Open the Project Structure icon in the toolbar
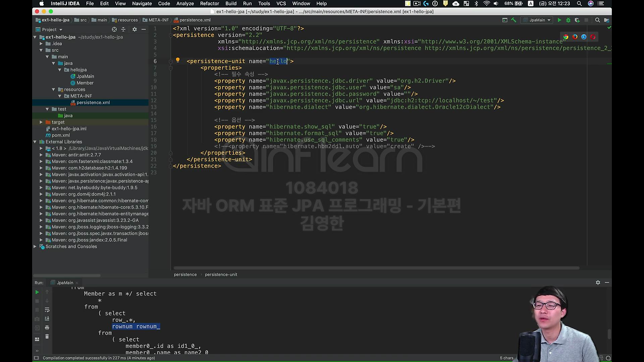Screen dimensions: 644x362 pyautogui.click(x=607, y=20)
